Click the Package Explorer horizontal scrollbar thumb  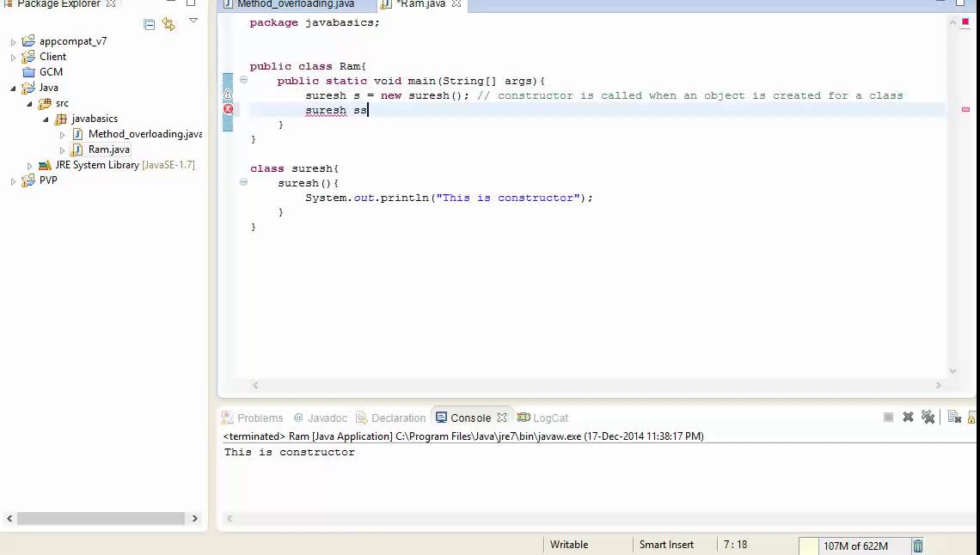(101, 519)
